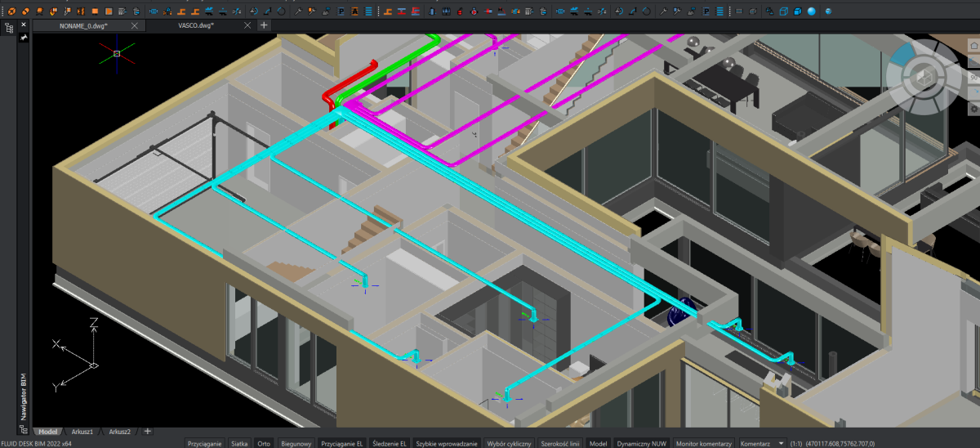This screenshot has height=448, width=980.
Task: Click the first orange pipe tool icon
Action: [12, 11]
